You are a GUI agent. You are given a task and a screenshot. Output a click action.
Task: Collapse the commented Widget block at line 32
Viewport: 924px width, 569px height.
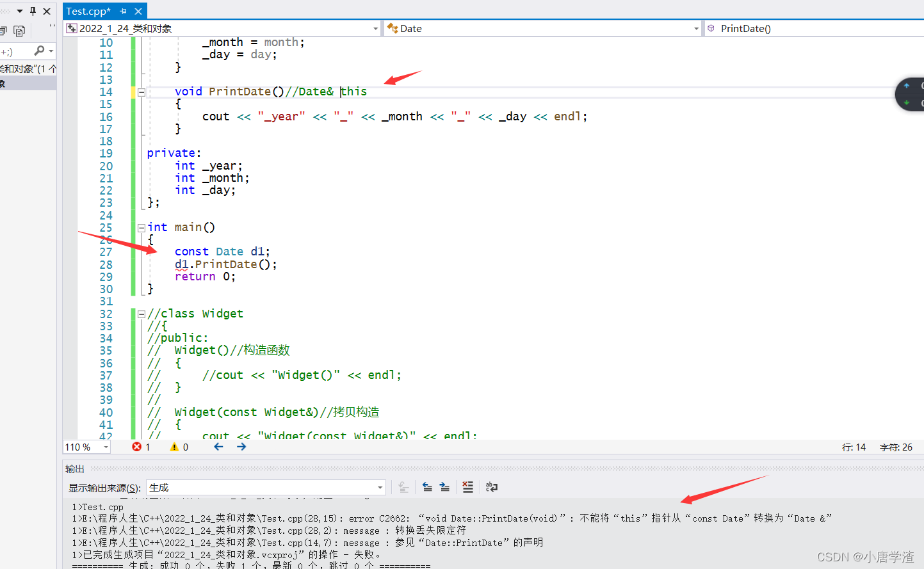[x=142, y=314]
